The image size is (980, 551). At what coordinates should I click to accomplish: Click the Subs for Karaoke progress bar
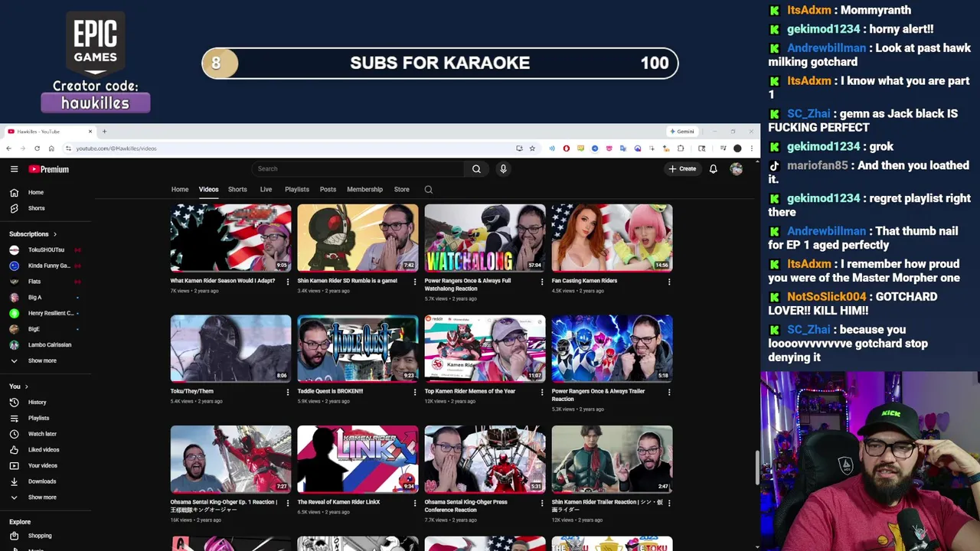coord(440,64)
